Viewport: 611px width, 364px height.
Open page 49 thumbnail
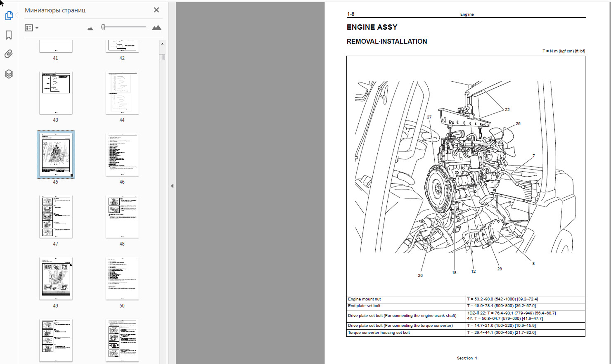point(56,278)
